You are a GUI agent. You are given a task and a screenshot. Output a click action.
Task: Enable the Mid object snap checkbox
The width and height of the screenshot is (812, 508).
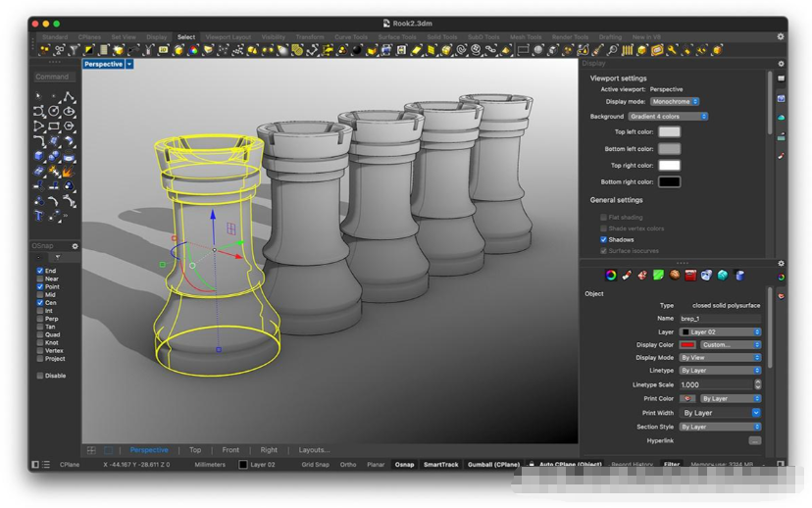(40, 294)
